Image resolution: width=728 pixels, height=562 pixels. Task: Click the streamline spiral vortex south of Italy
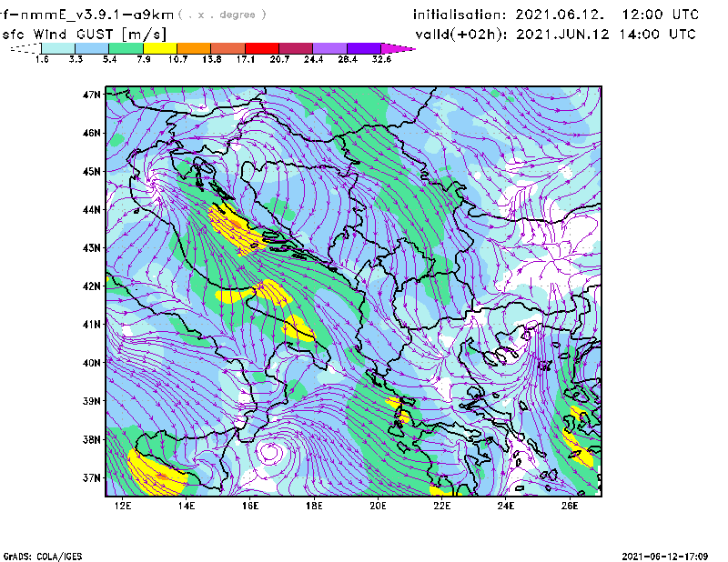pos(269,452)
